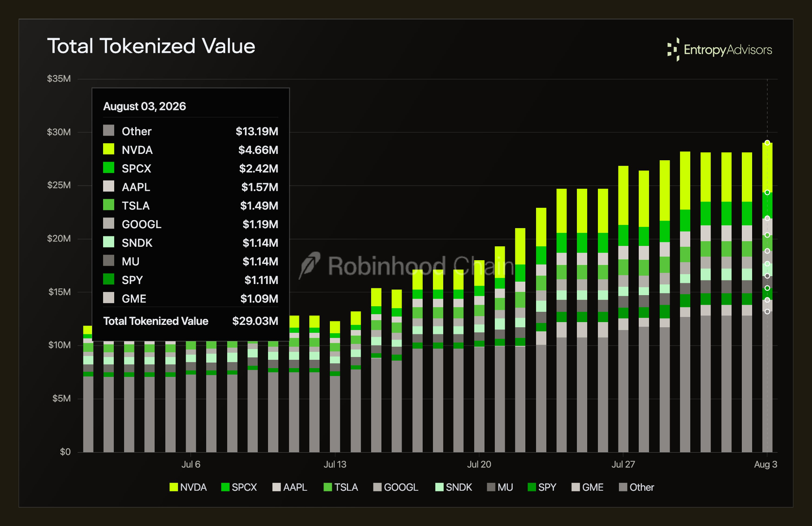Click the TSLA label in the tooltip
This screenshot has width=812, height=526.
pos(136,206)
